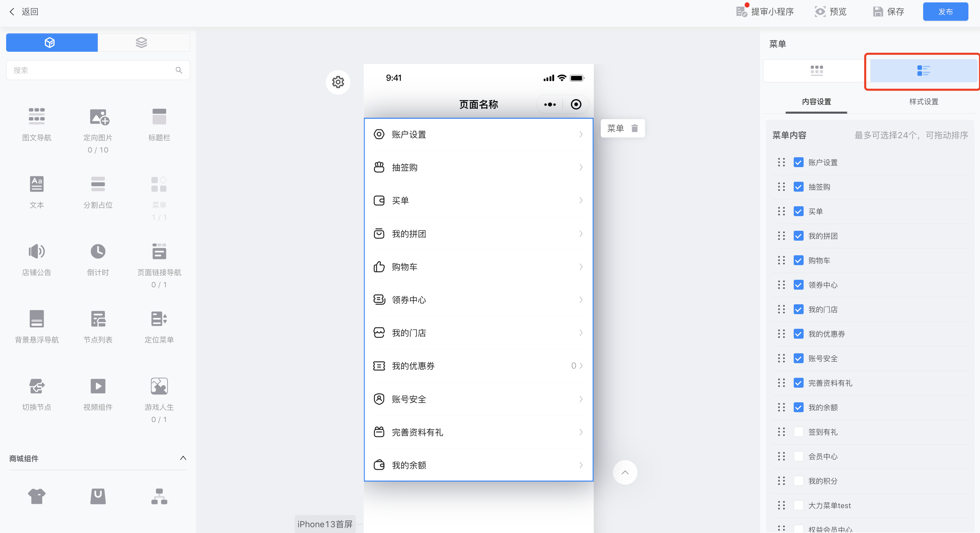Click 提审小程序 button

[x=765, y=12]
